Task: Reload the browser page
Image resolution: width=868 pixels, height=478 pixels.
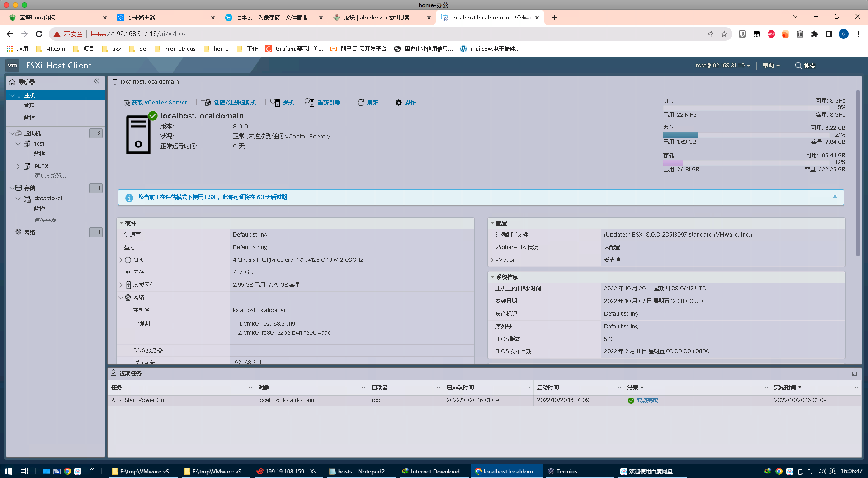Action: pos(39,34)
